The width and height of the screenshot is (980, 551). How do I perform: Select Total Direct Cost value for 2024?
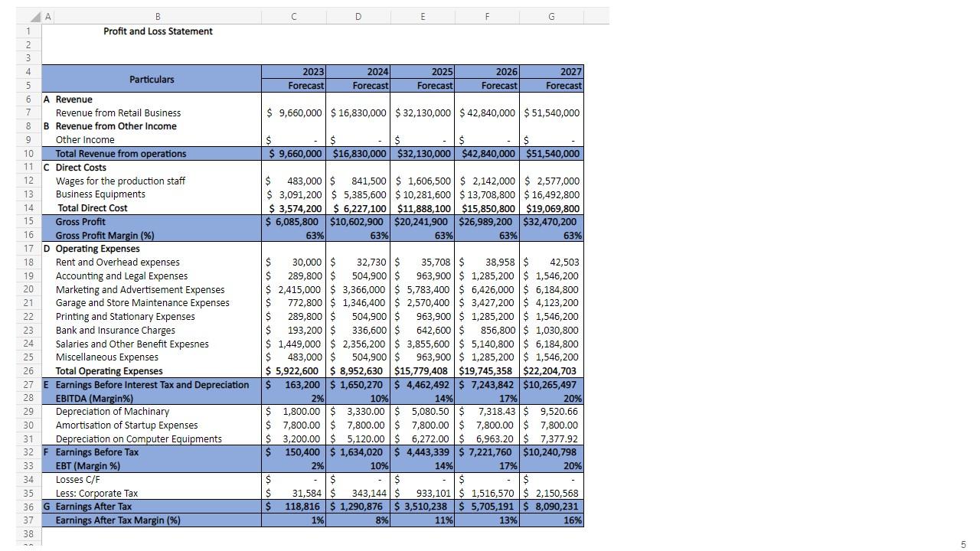point(358,207)
